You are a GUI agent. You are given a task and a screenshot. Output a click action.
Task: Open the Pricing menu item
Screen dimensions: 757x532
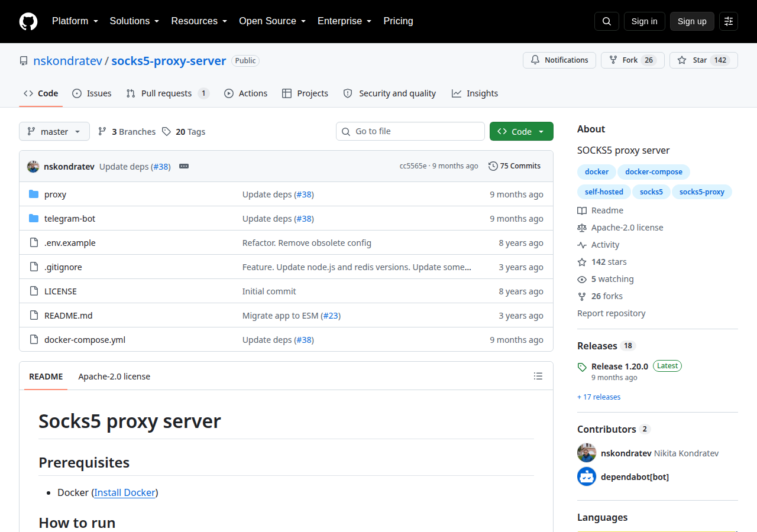[x=398, y=21]
